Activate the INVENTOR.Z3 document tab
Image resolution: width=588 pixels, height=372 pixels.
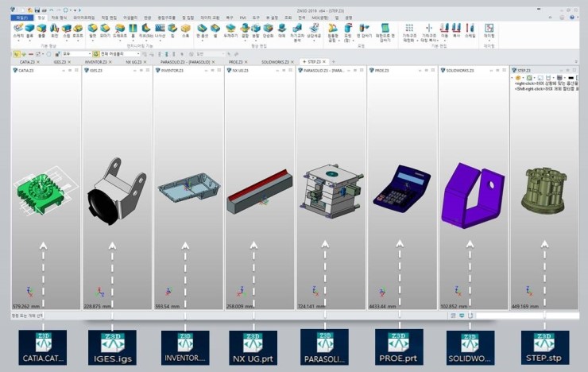[95, 62]
